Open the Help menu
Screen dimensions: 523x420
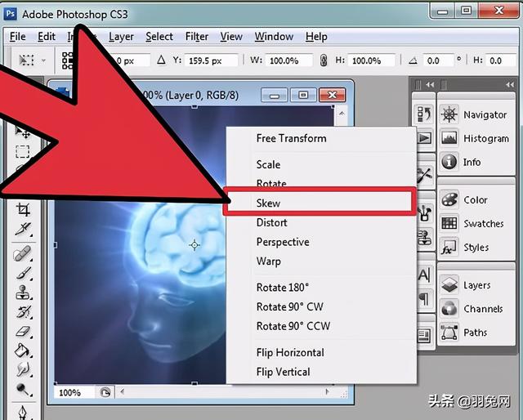pyautogui.click(x=316, y=37)
